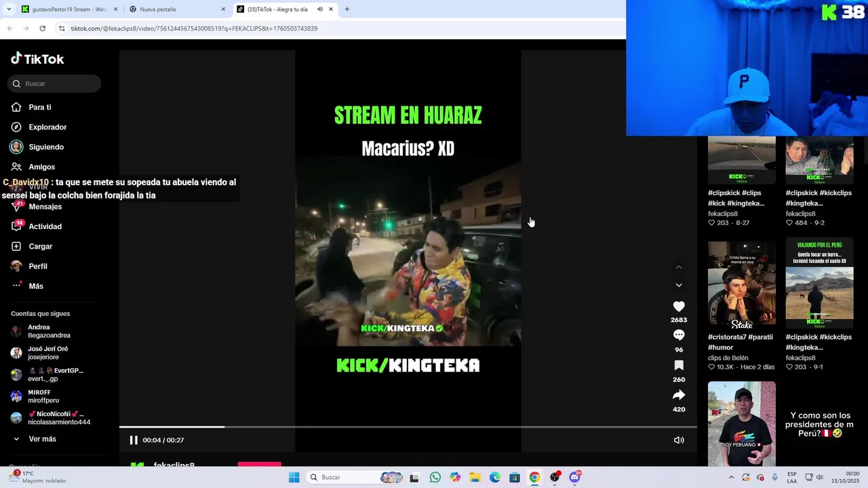Open the Cristo llama a su mamá clip thumbnail
868x488 pixels.
(742, 285)
